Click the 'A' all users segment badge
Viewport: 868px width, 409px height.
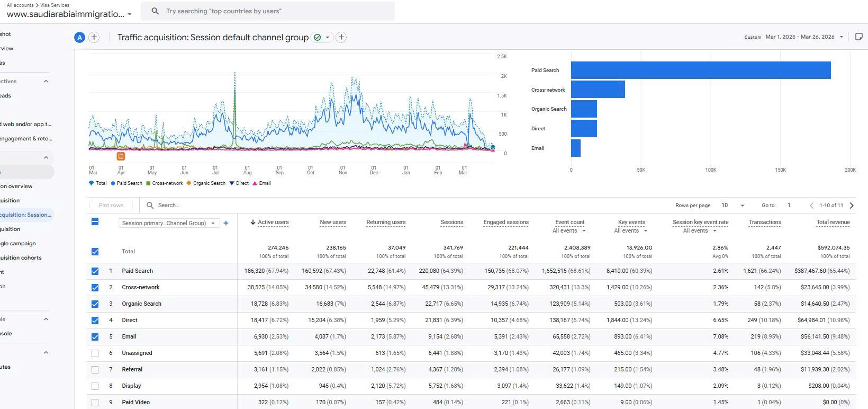tap(79, 37)
